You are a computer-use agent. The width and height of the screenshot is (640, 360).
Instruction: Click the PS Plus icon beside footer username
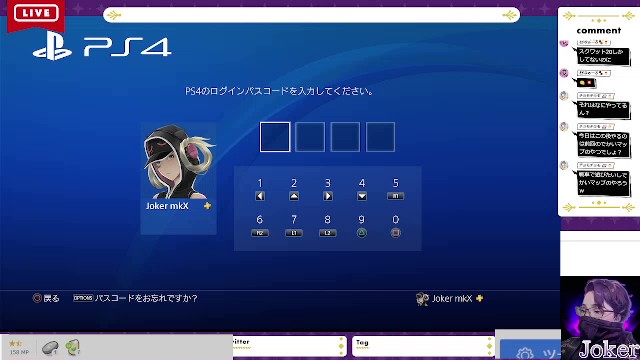[x=480, y=298]
